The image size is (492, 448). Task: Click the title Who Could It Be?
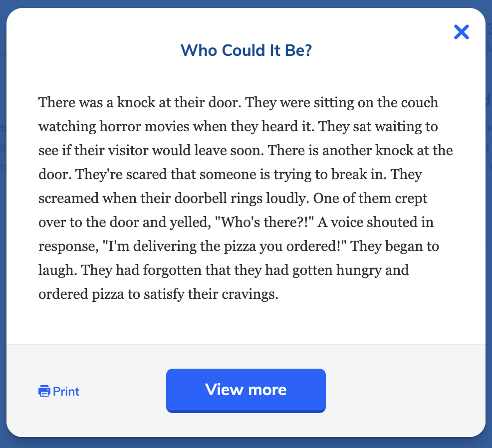tap(246, 50)
